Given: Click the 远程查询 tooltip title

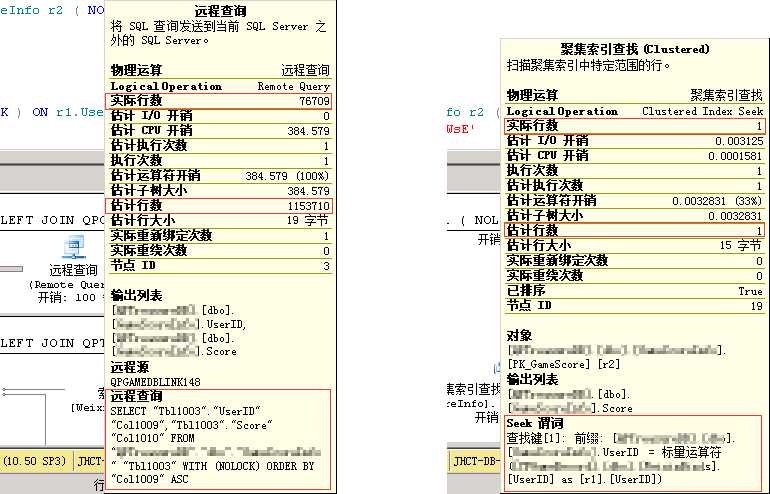Looking at the screenshot, I should point(220,10).
